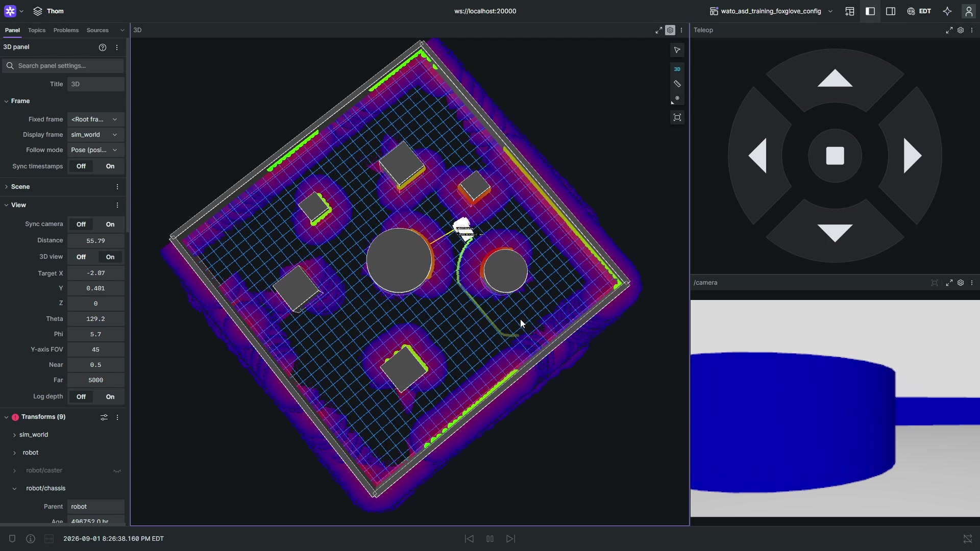Viewport: 980px width, 551px height.
Task: Click the Distance value field
Action: pos(95,241)
